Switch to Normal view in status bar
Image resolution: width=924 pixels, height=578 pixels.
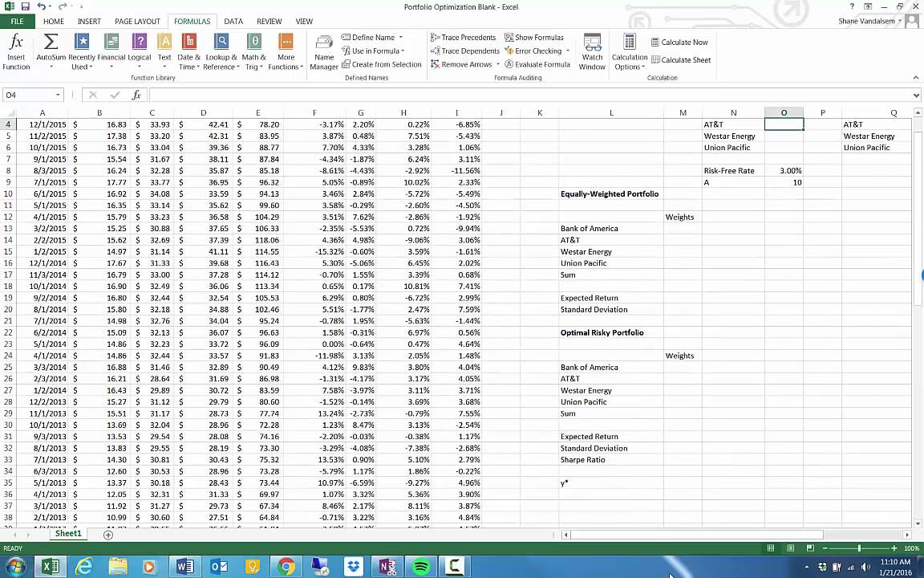coord(770,548)
